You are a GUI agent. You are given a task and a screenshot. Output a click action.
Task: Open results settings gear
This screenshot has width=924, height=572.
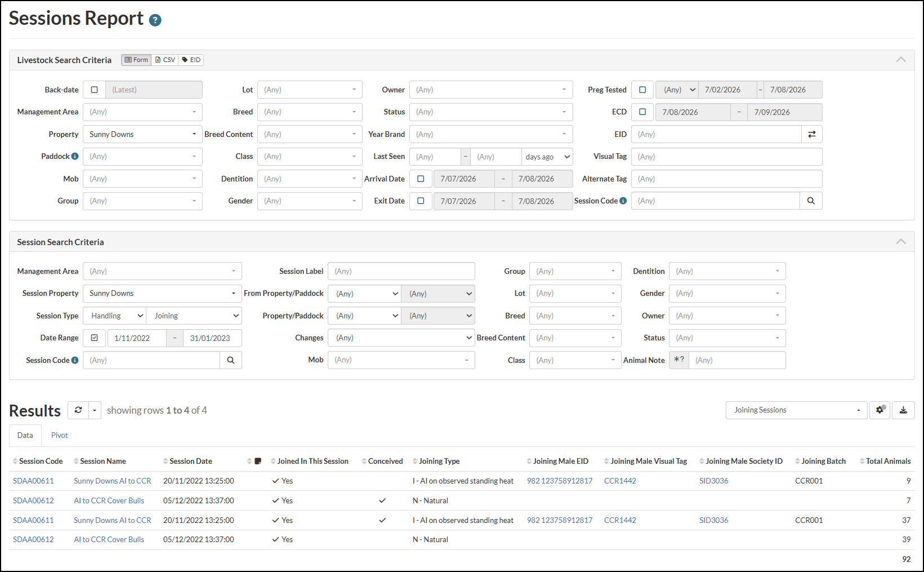pos(880,410)
